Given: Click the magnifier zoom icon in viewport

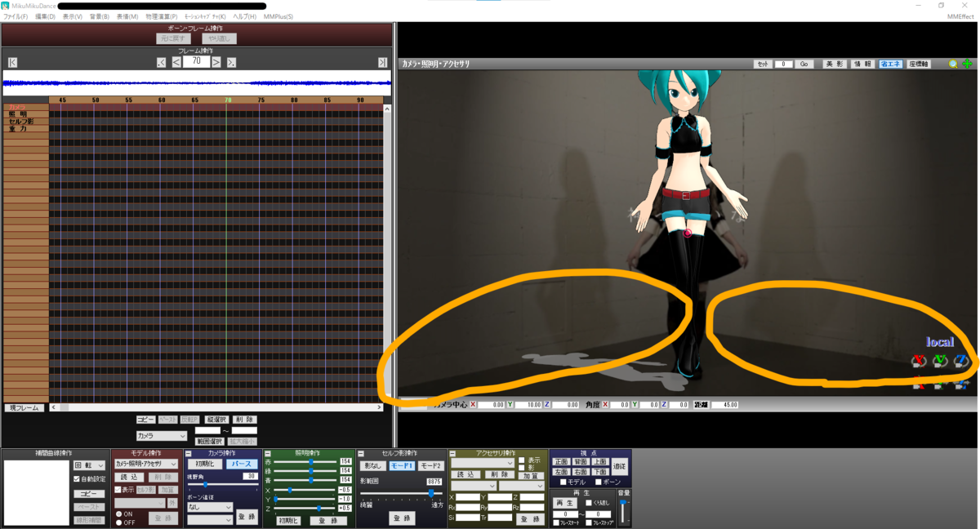Looking at the screenshot, I should point(953,64).
